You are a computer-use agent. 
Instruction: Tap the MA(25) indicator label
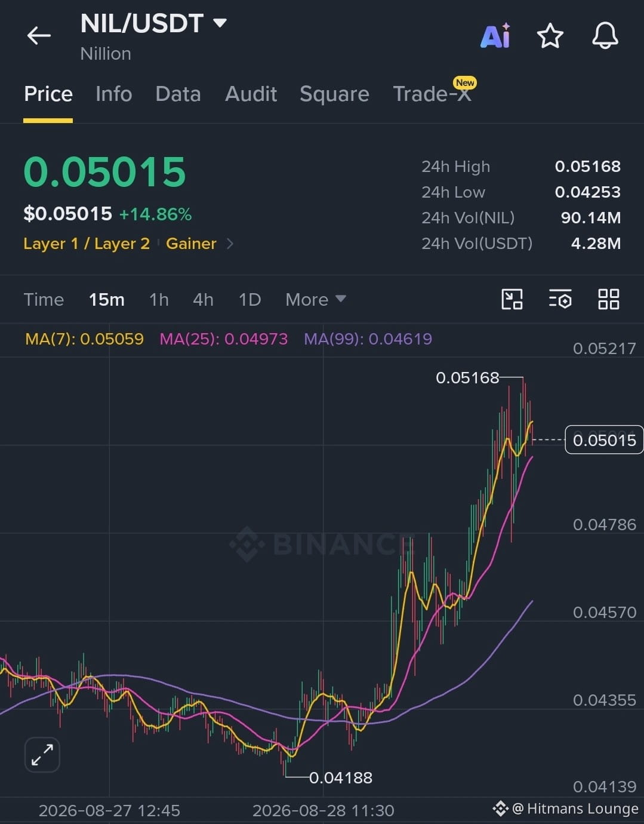(224, 339)
